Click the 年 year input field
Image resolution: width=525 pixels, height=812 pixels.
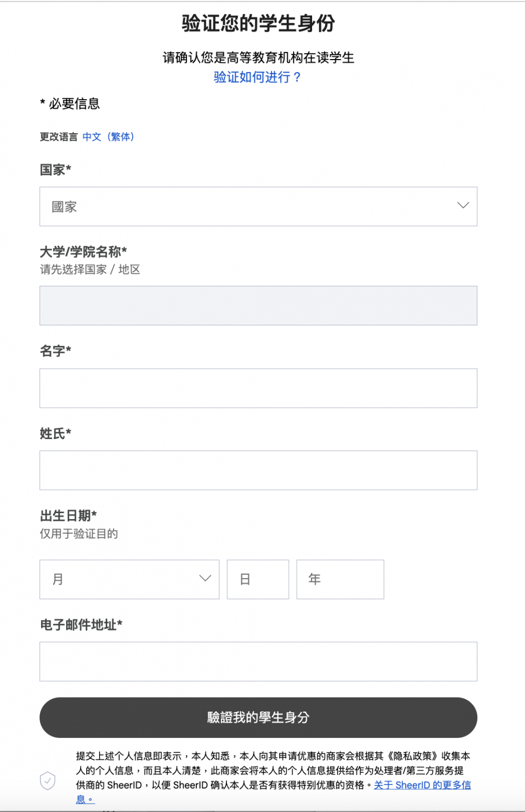coord(340,579)
